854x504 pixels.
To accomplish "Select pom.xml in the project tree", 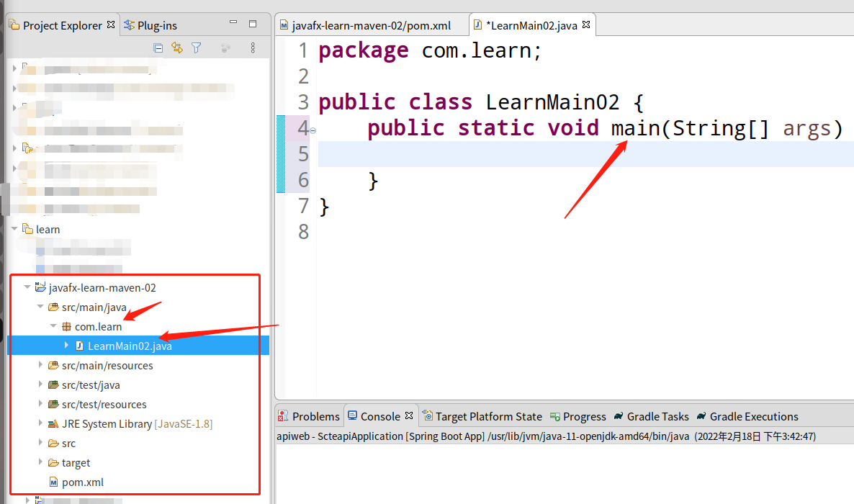I will point(83,482).
